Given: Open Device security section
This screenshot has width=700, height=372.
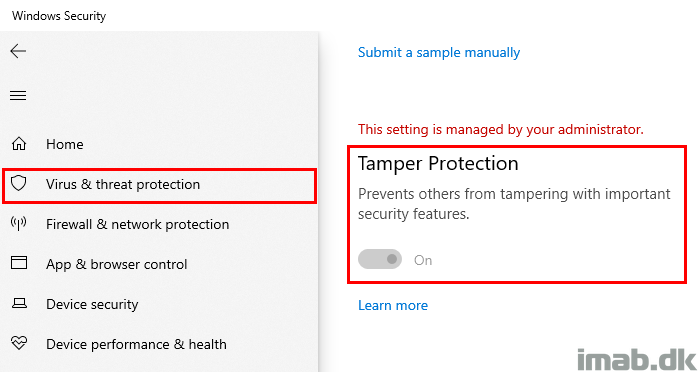Looking at the screenshot, I should [x=92, y=305].
